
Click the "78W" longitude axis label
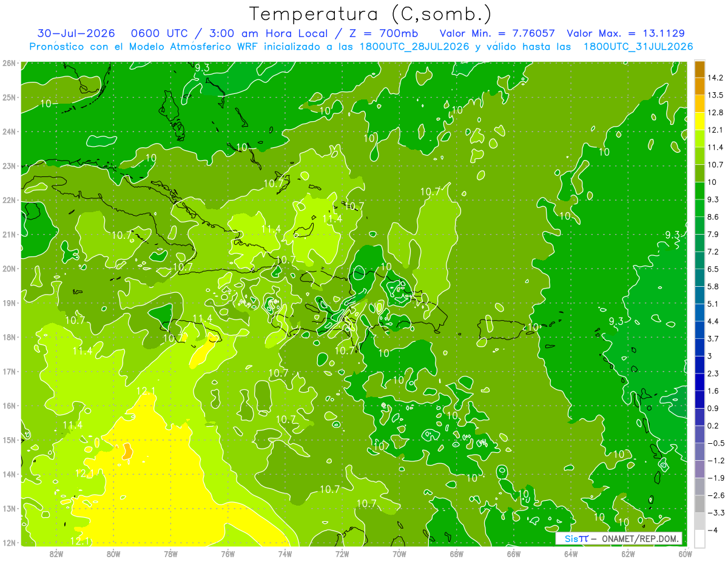[x=170, y=554]
